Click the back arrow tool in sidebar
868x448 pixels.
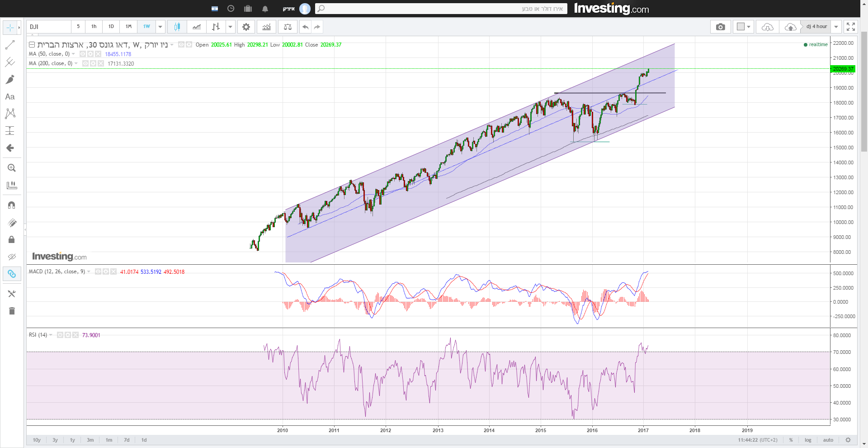[10, 148]
